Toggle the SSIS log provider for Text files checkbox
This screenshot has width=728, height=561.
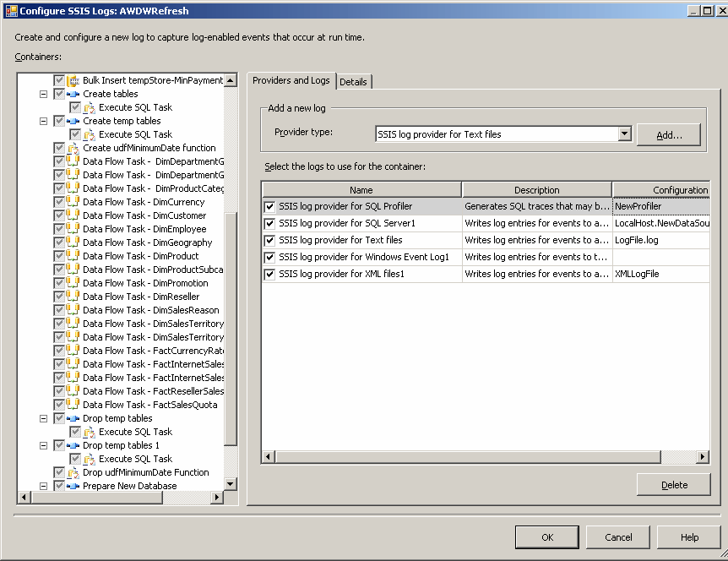coord(269,240)
